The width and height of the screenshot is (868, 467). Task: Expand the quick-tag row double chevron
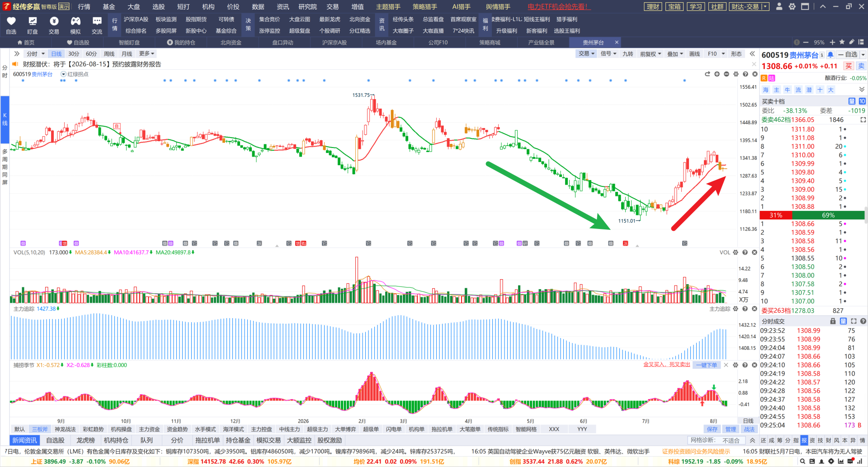tap(862, 90)
